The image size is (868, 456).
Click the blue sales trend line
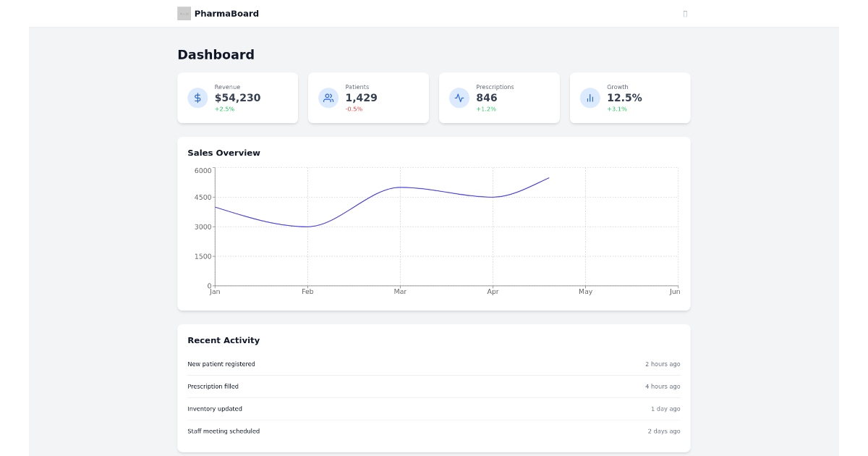coord(401,187)
